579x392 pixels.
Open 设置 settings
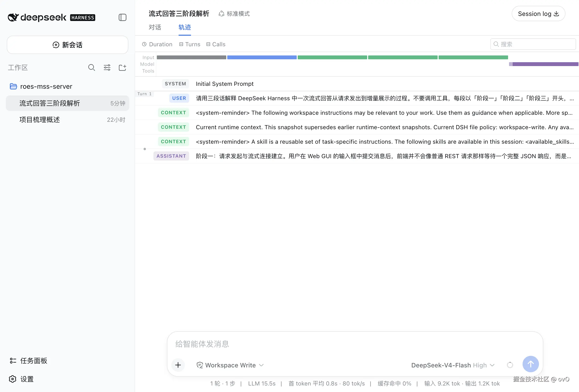(21, 379)
